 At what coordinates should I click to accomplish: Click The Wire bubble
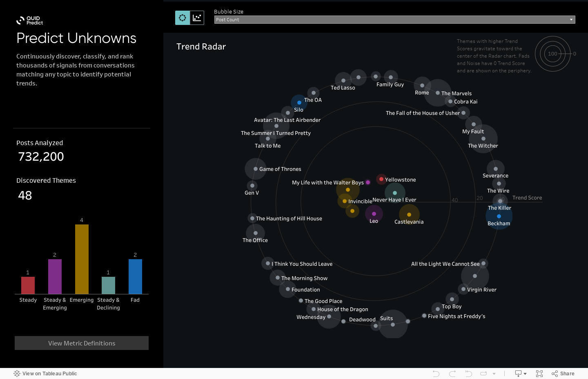(499, 184)
